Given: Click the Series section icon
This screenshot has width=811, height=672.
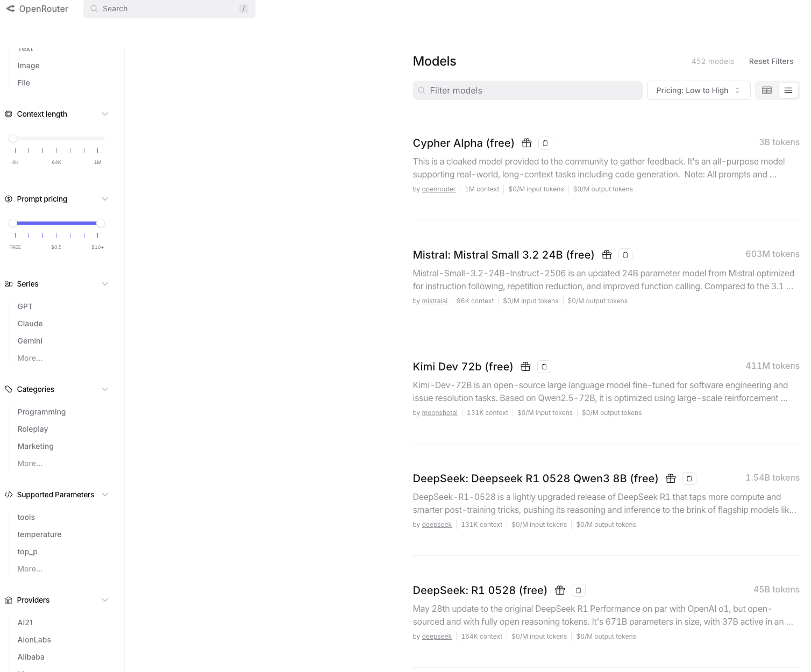Looking at the screenshot, I should coord(9,284).
